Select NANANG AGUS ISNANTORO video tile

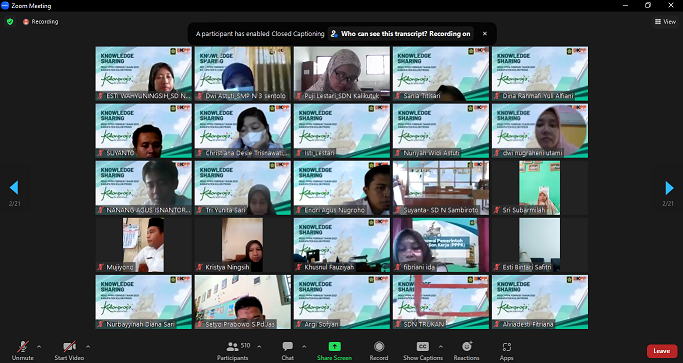(x=144, y=188)
